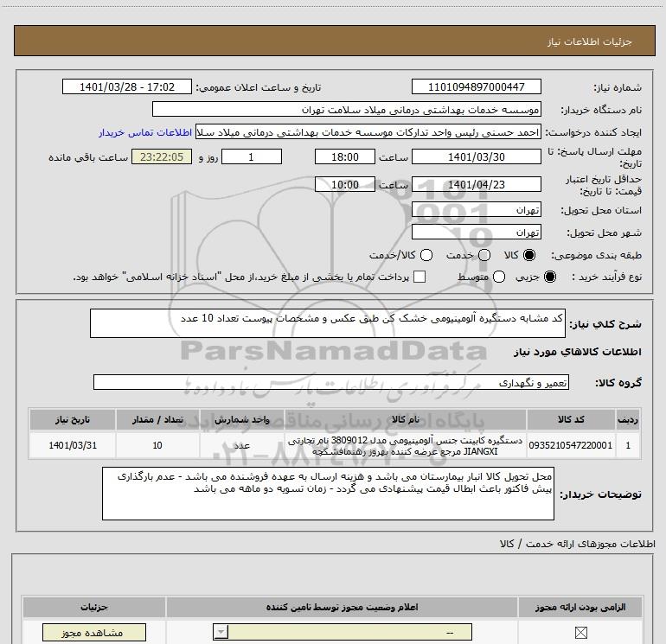Choose the جزیی purchase type radio
Screen dimensions: 666x644
point(549,277)
